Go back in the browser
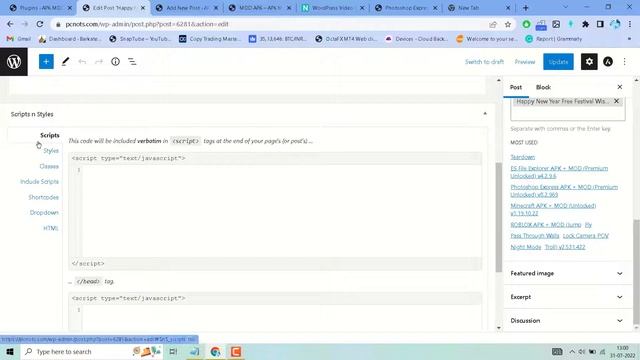Screen dimensions: 640x360 click(10, 24)
